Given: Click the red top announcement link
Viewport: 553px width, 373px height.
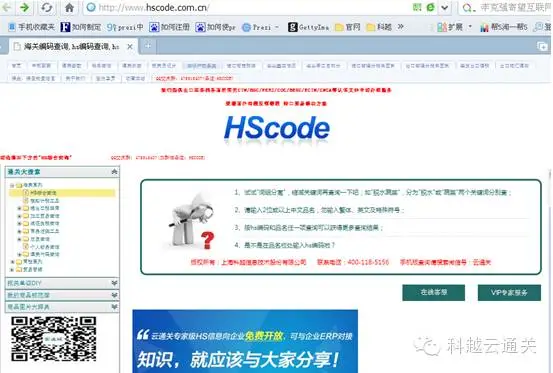Looking at the screenshot, I should (276, 90).
